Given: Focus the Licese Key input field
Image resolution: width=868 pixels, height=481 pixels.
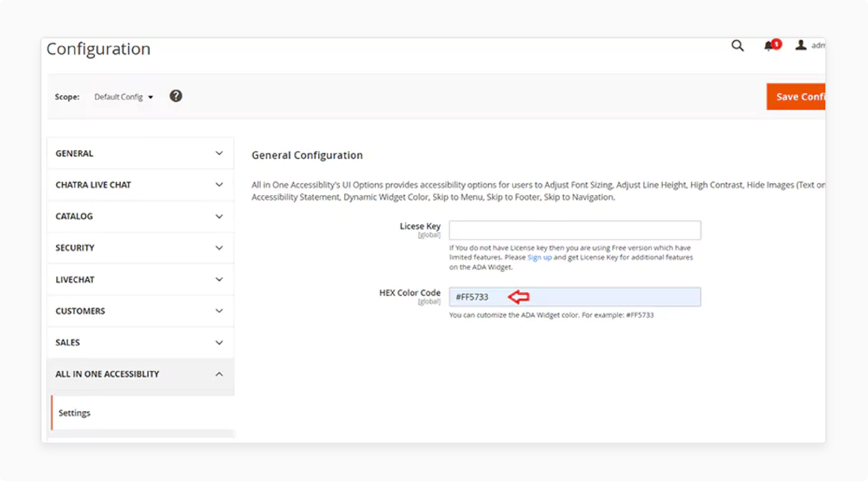Looking at the screenshot, I should [575, 230].
